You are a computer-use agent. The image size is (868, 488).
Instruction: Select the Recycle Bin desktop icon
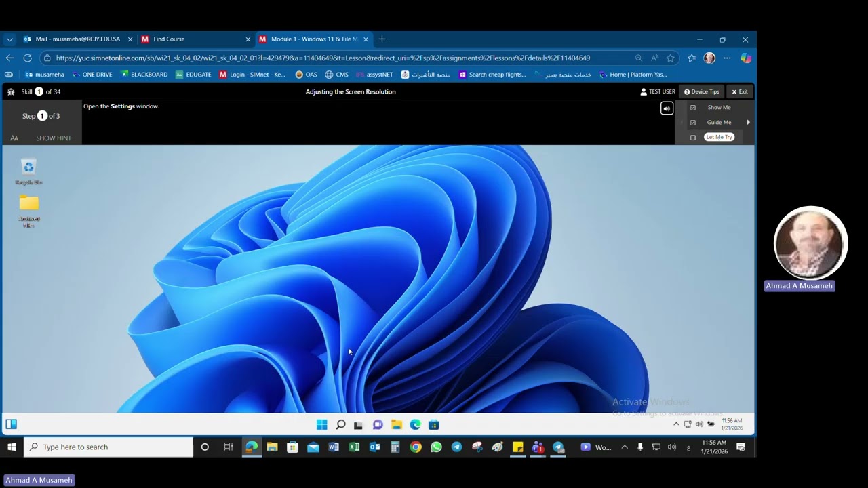click(x=28, y=172)
